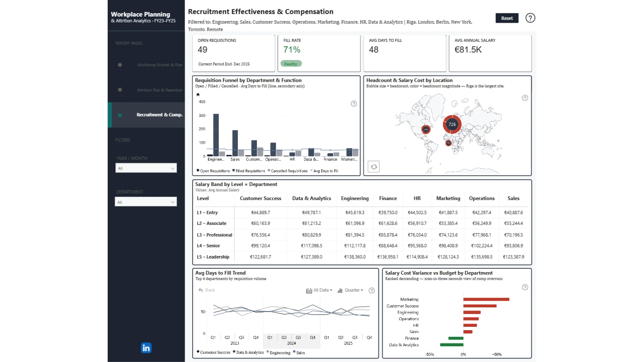Open help for the Headcount map

[525, 98]
